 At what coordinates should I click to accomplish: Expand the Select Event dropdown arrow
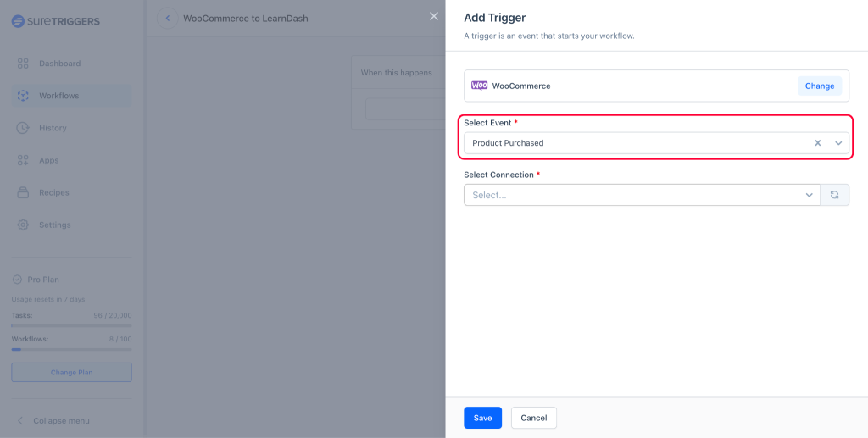(838, 143)
